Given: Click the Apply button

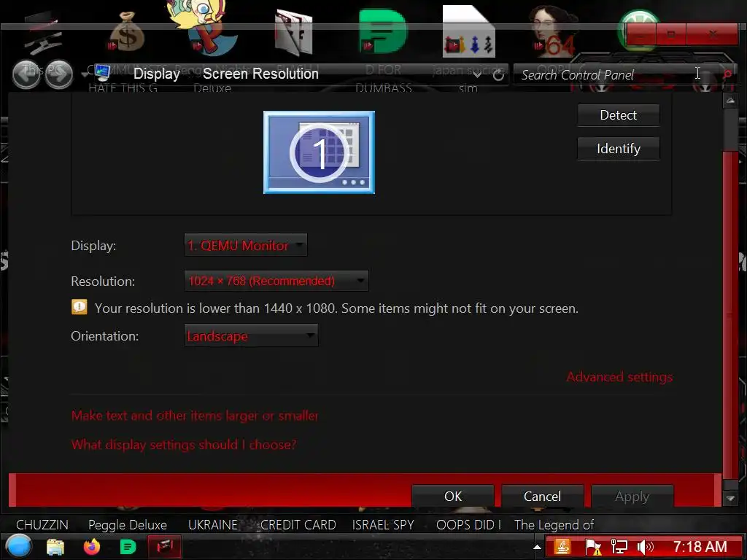Looking at the screenshot, I should click(x=632, y=496).
